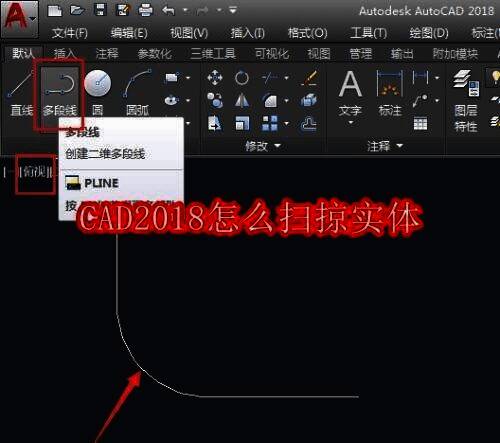
Task: Select the Move tool icon
Action: click(215, 78)
